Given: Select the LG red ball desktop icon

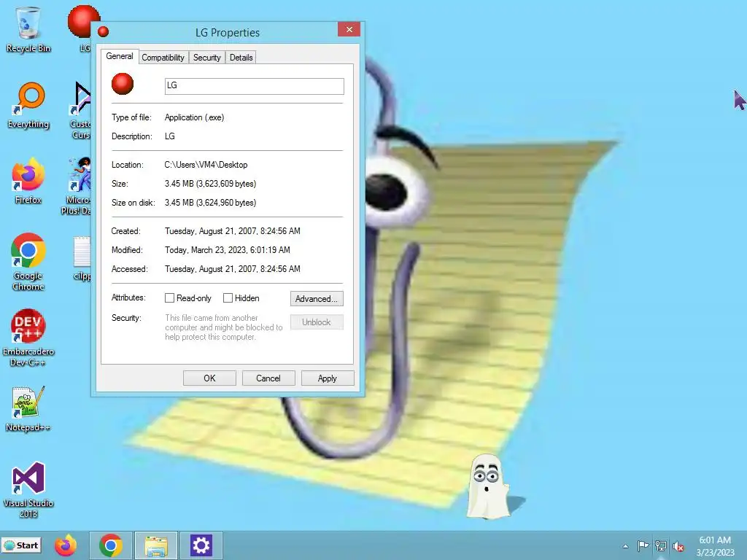Looking at the screenshot, I should pos(82,28).
